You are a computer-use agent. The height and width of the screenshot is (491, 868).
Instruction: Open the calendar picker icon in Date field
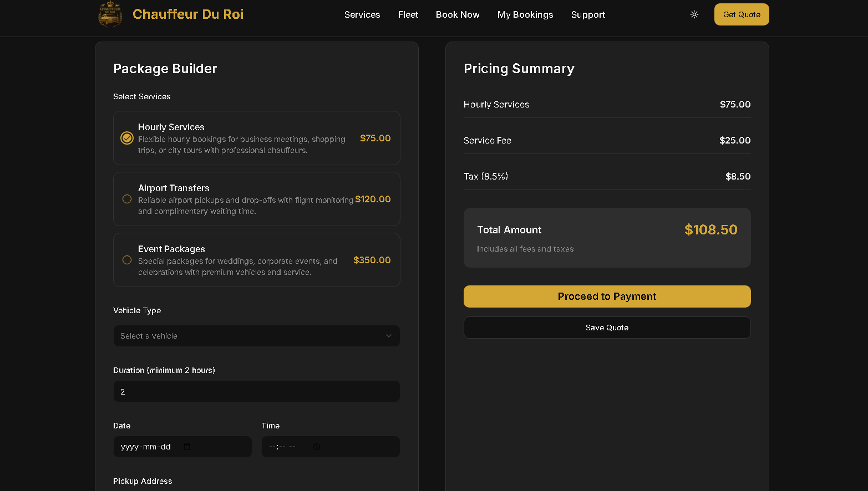click(x=187, y=447)
